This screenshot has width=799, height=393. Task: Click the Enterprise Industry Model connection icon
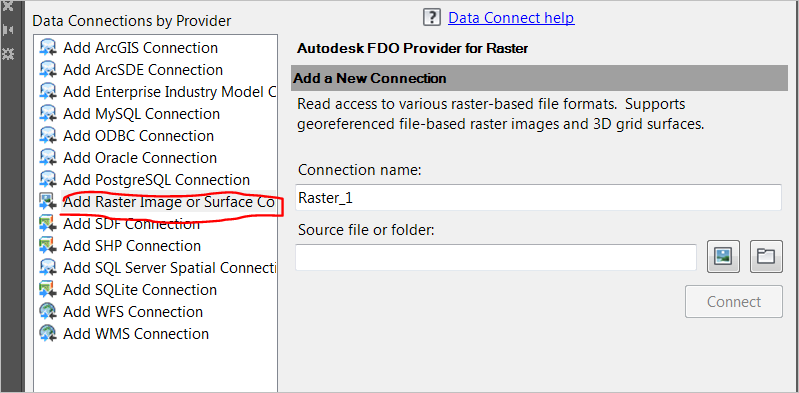click(x=48, y=92)
